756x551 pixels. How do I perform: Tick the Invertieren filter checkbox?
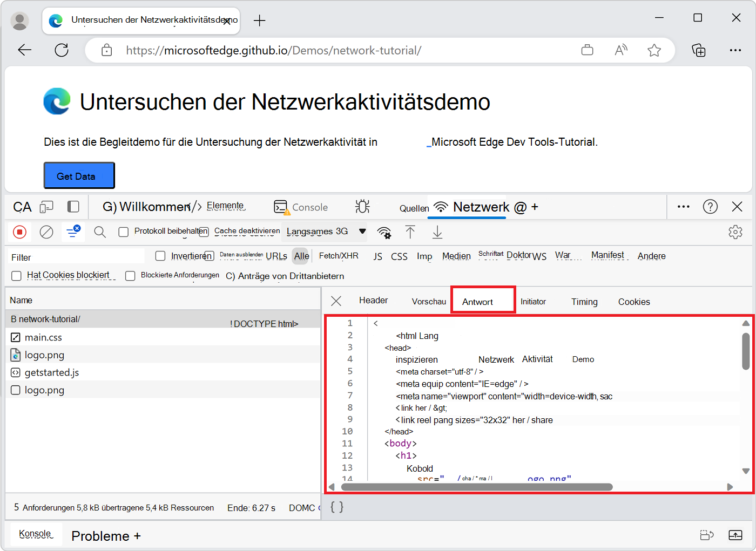(x=160, y=256)
